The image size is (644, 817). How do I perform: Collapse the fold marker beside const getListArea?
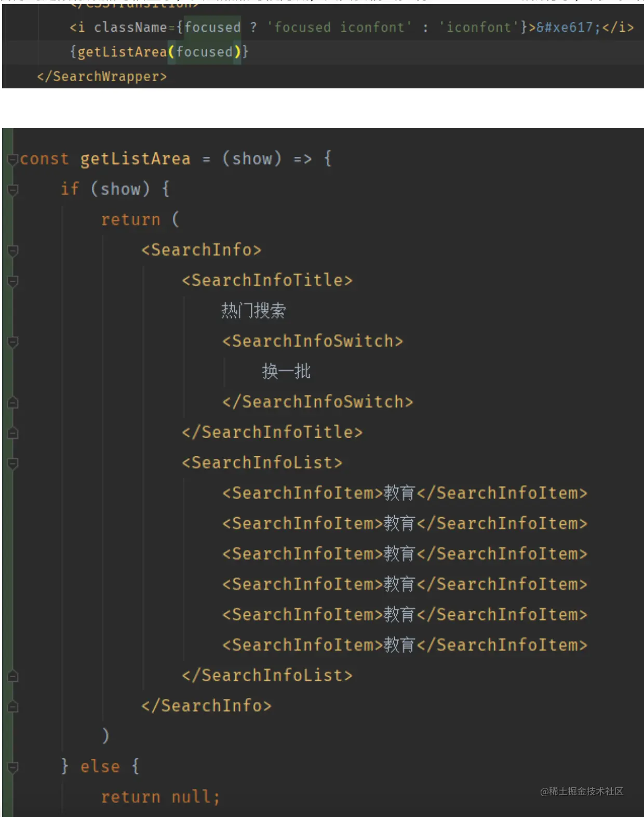13,160
